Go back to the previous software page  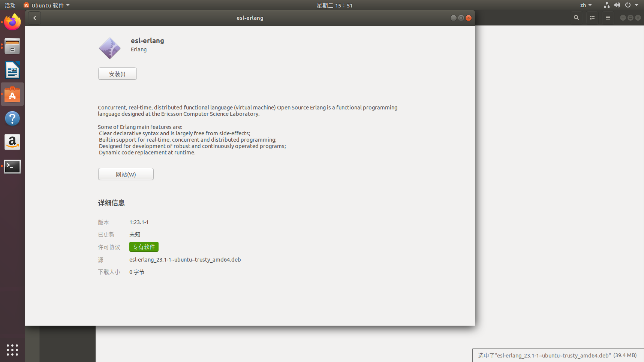coord(34,18)
